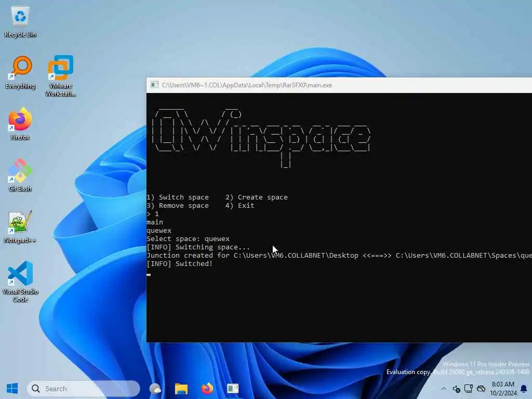Click the 'Junction created for' console line
Screen dimensions: 532x399
[x=339, y=256]
